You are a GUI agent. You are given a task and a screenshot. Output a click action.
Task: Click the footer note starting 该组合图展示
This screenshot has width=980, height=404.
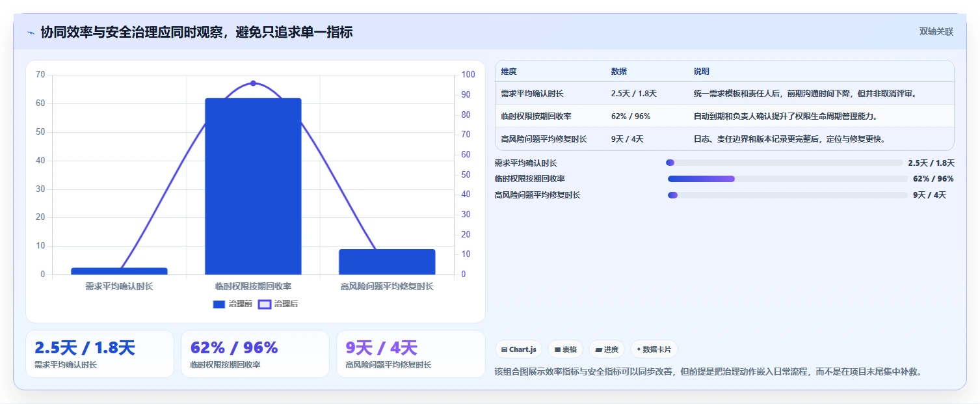708,372
